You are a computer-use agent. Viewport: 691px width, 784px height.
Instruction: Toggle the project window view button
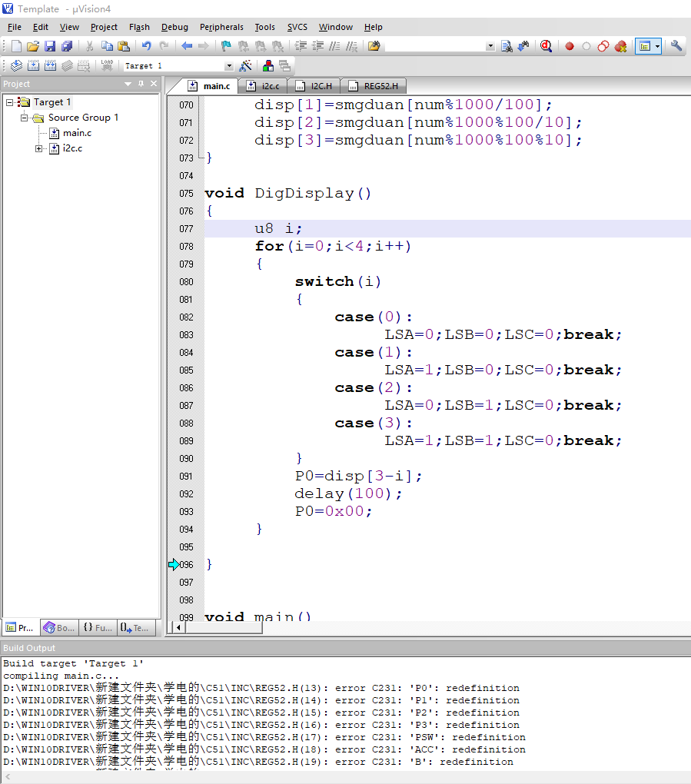(645, 46)
